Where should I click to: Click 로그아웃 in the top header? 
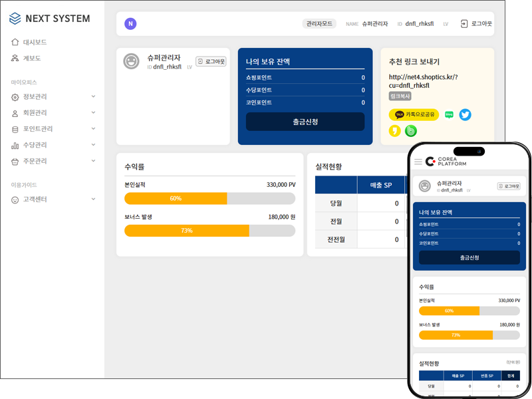[x=476, y=24]
